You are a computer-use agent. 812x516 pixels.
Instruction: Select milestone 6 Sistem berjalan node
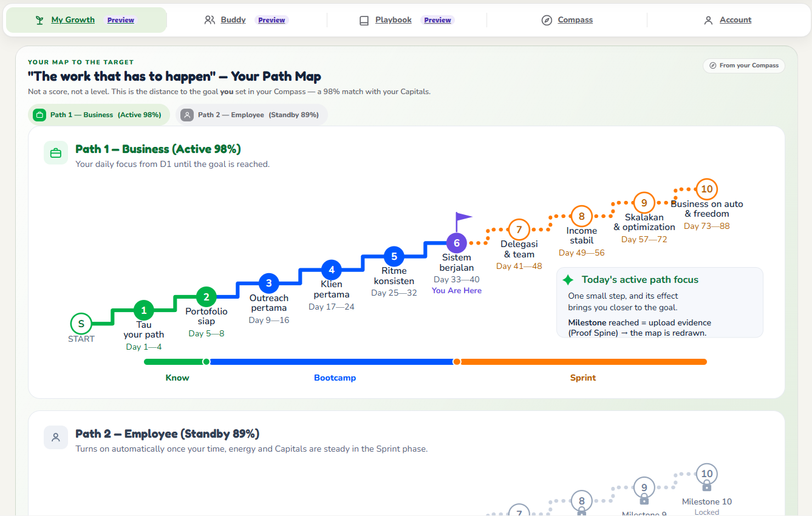click(x=457, y=243)
